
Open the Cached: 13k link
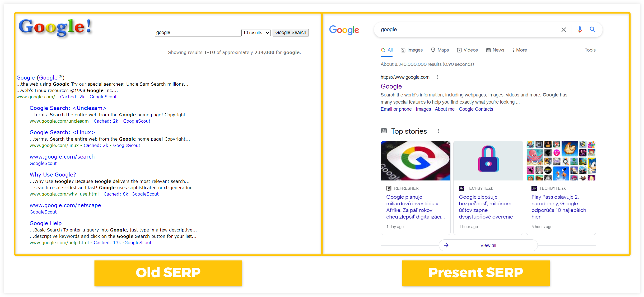click(x=107, y=243)
